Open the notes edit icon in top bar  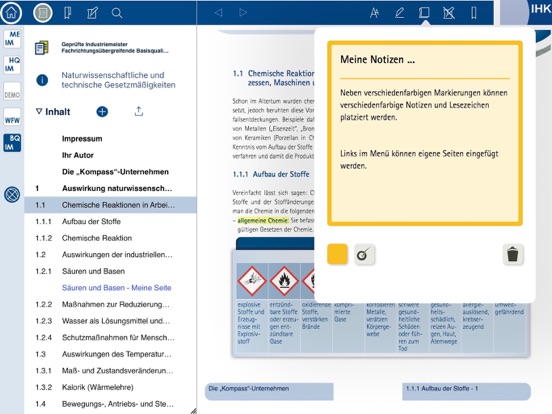92,13
